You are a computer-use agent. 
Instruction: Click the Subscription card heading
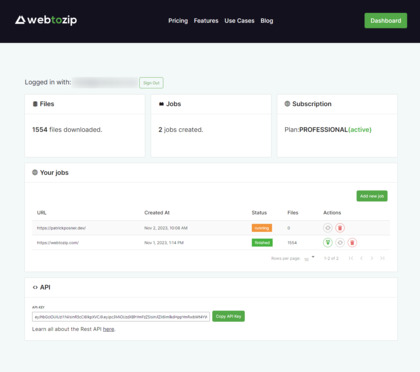(308, 104)
